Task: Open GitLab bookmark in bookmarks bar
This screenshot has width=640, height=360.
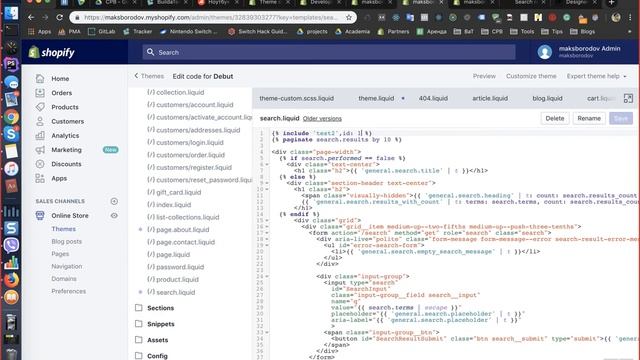Action: (x=102, y=31)
